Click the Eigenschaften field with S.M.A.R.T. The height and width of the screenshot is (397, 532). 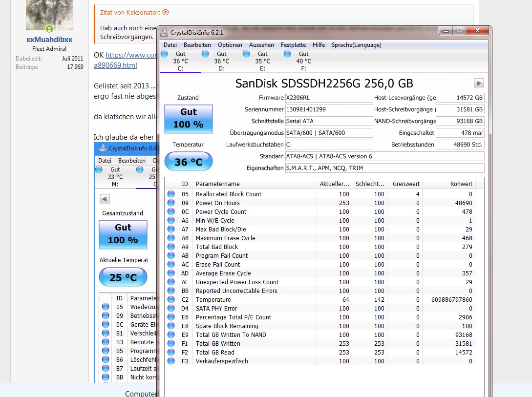[384, 168]
